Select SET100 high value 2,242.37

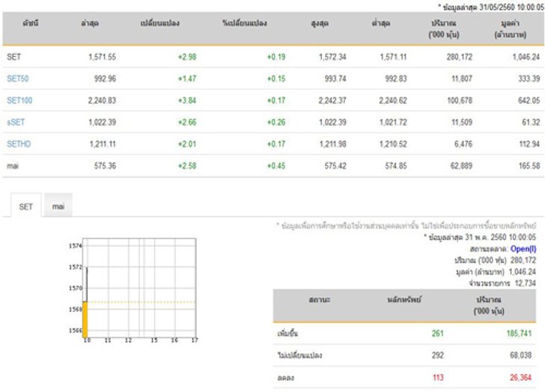pyautogui.click(x=332, y=100)
